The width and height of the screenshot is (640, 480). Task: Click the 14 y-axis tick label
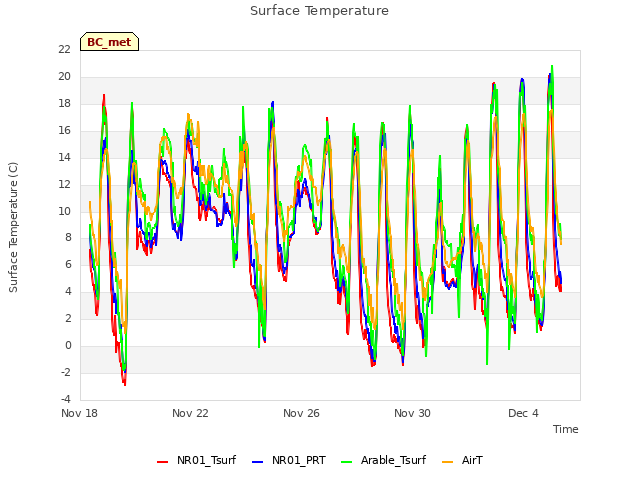64,157
